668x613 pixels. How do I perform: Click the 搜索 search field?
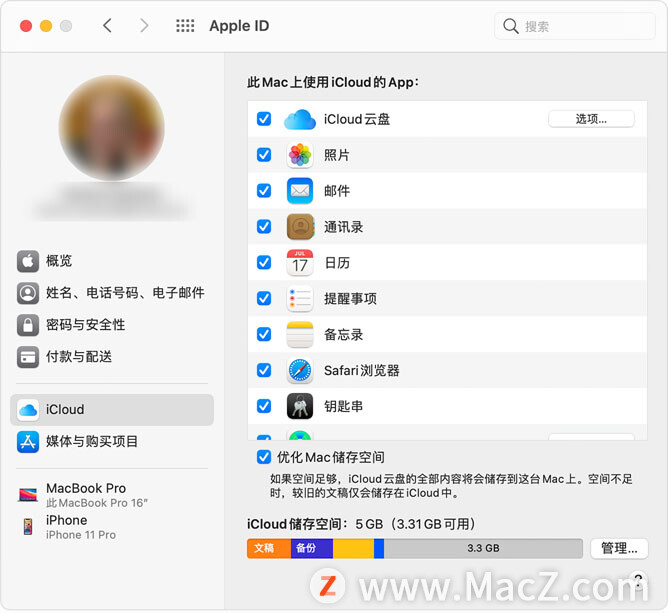(574, 26)
